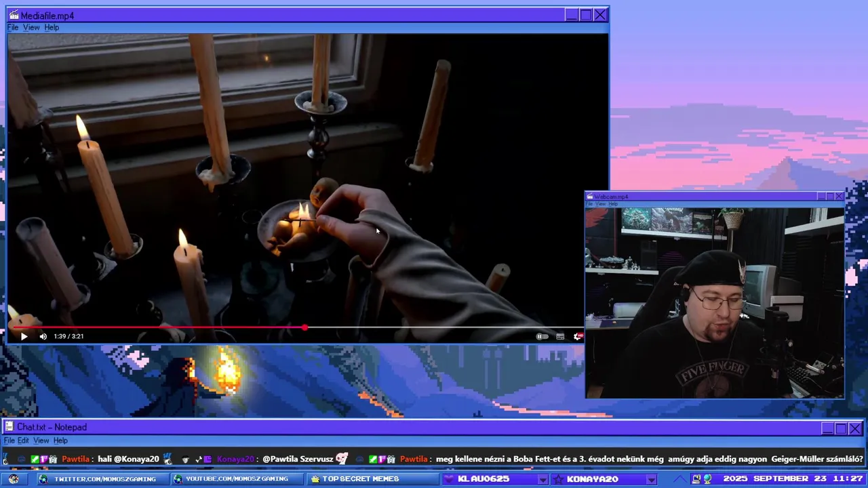
Task: Open the HD settings gear in the player
Action: tap(578, 336)
